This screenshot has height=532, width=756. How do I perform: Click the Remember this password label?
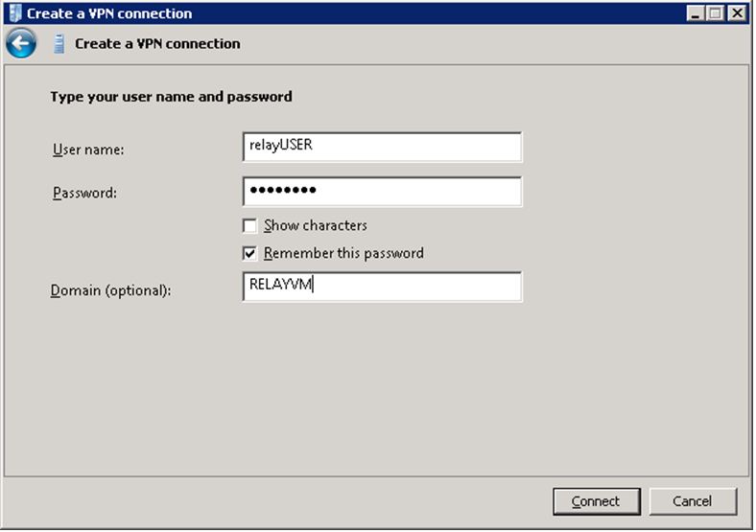click(x=343, y=253)
